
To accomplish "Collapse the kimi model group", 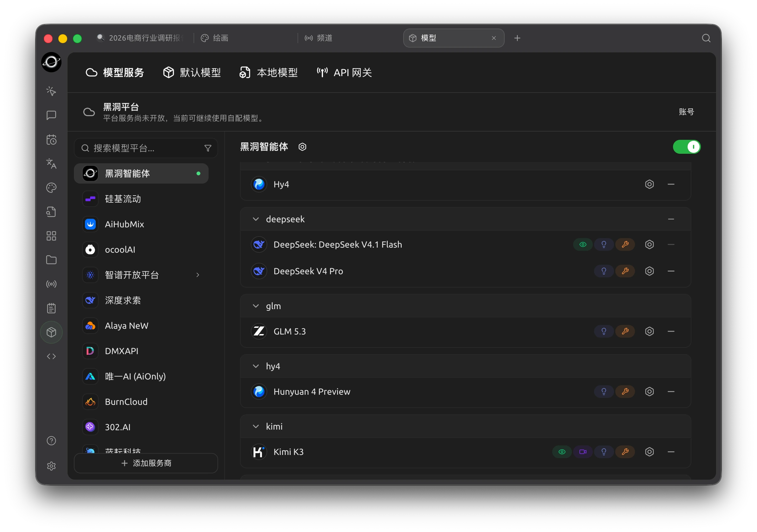I will point(256,426).
